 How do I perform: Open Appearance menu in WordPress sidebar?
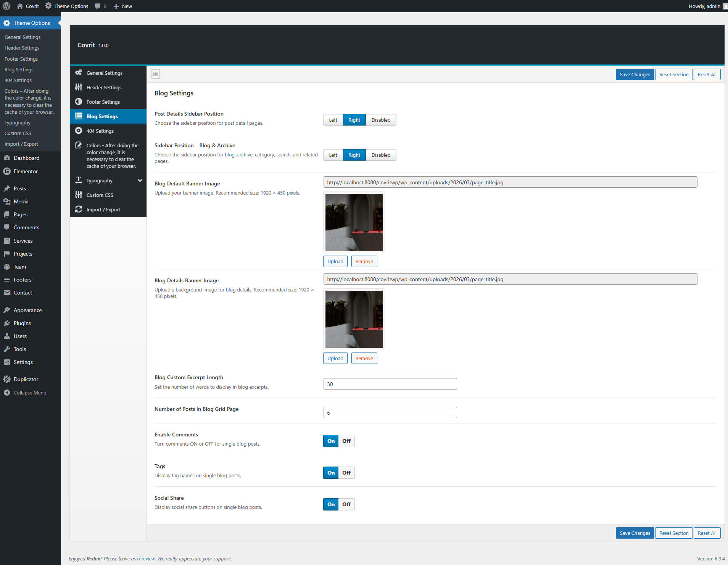pos(27,310)
